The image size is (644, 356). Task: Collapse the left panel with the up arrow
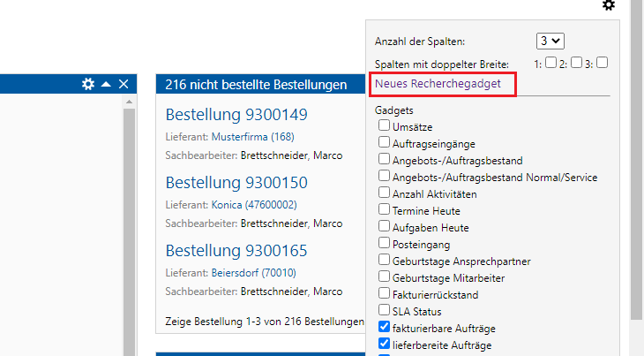[x=106, y=84]
